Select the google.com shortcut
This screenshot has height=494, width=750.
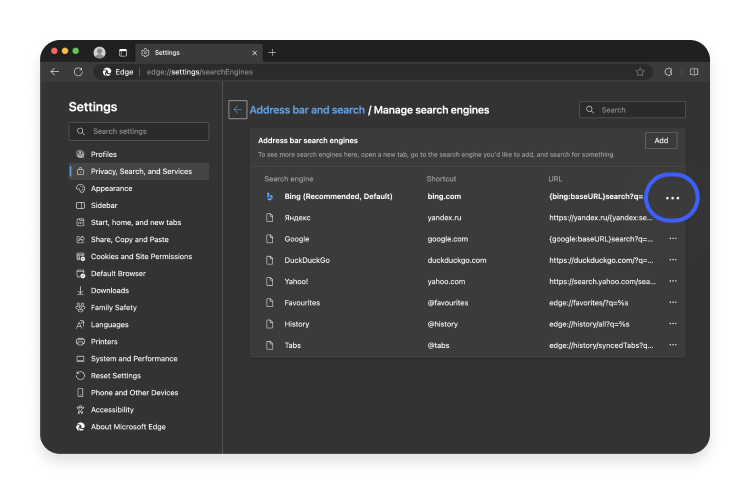tap(448, 239)
